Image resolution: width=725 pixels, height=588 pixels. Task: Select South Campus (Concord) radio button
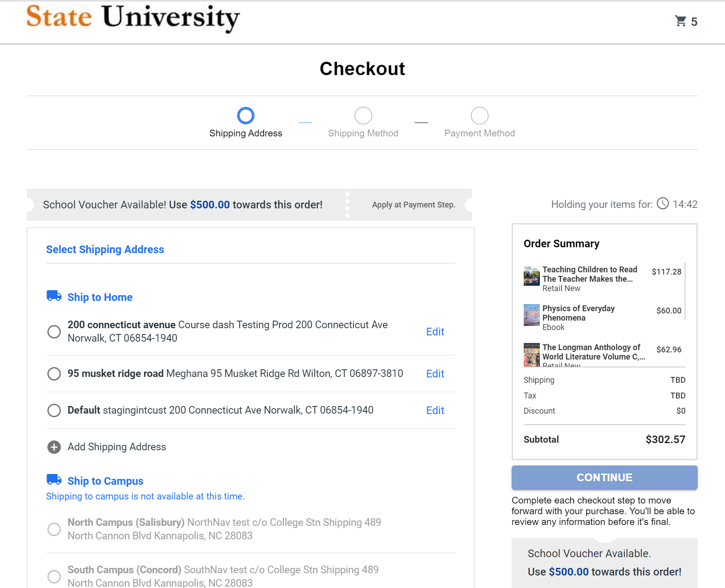point(54,577)
